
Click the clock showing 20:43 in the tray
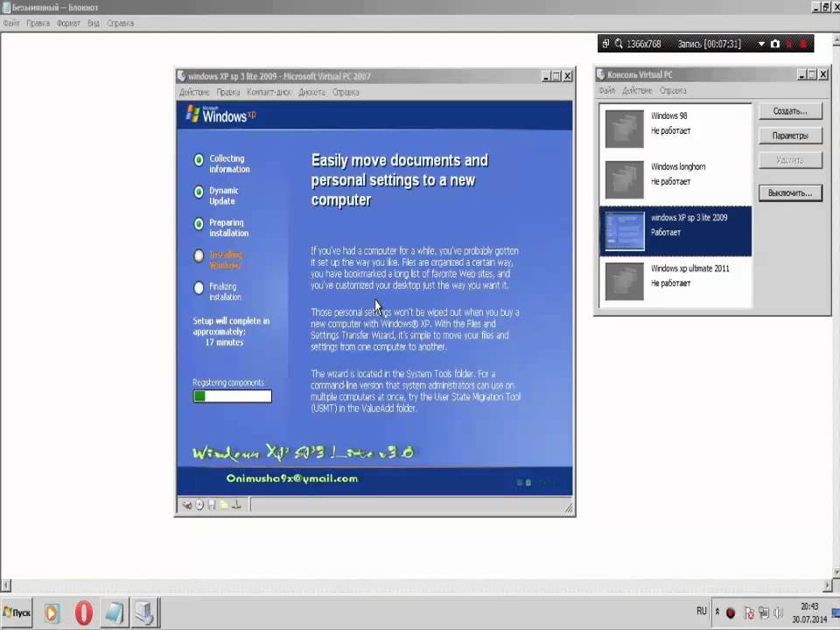[809, 606]
